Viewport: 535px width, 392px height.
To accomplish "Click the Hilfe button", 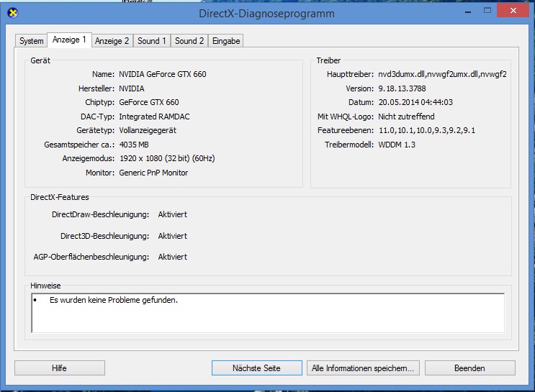I will click(60, 368).
